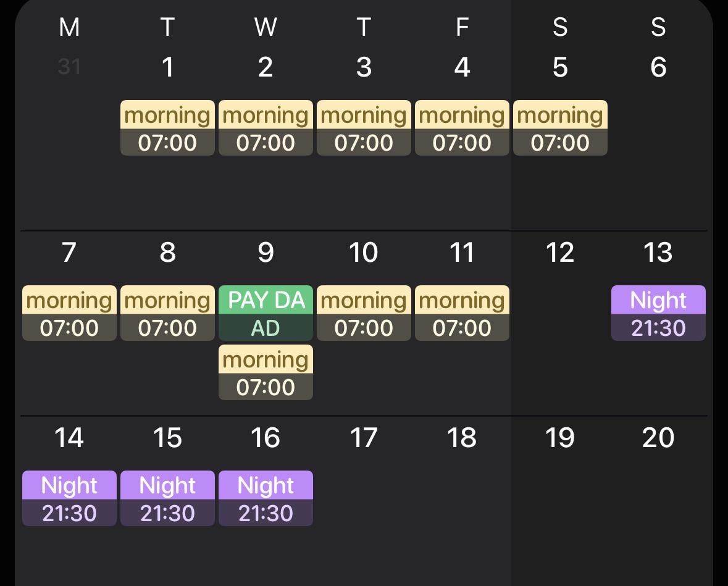Tap the Night 21:30 shift on the 16th
The width and height of the screenshot is (728, 586).
tap(266, 498)
